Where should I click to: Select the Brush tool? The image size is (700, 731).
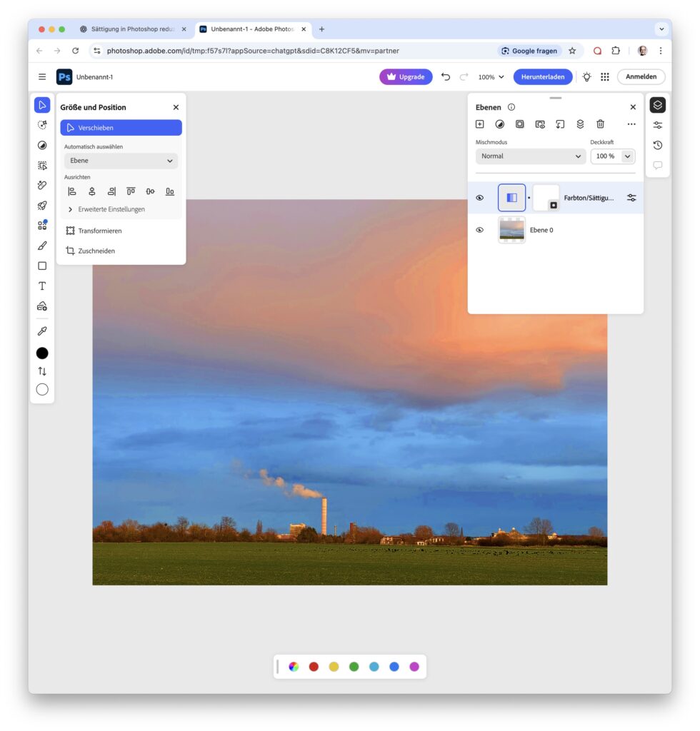[42, 246]
